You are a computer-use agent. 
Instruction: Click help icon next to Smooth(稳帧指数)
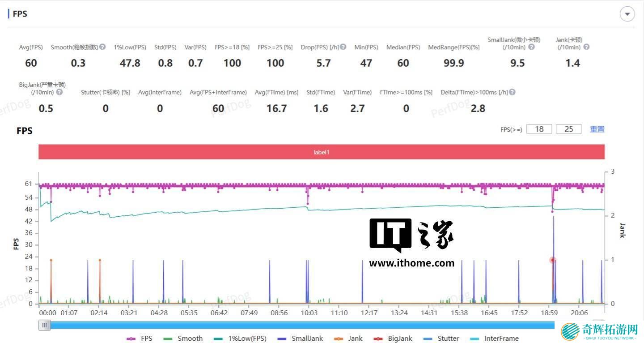point(102,47)
